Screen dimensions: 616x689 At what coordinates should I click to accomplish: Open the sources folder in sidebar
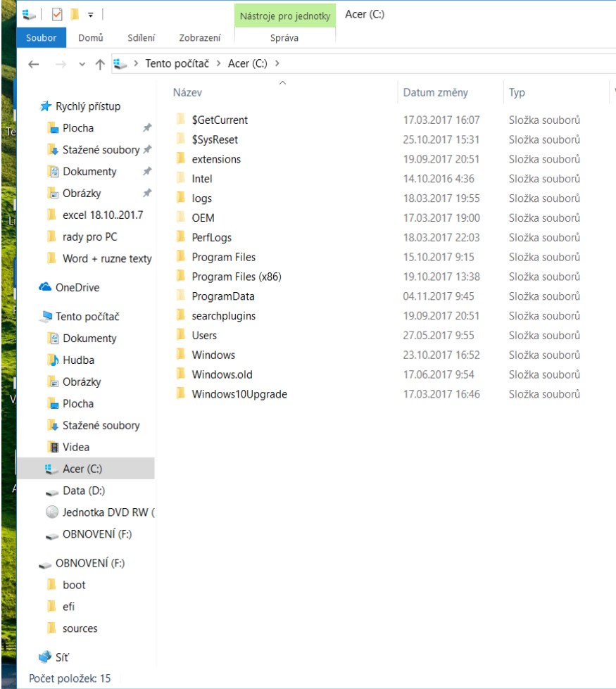tap(80, 628)
